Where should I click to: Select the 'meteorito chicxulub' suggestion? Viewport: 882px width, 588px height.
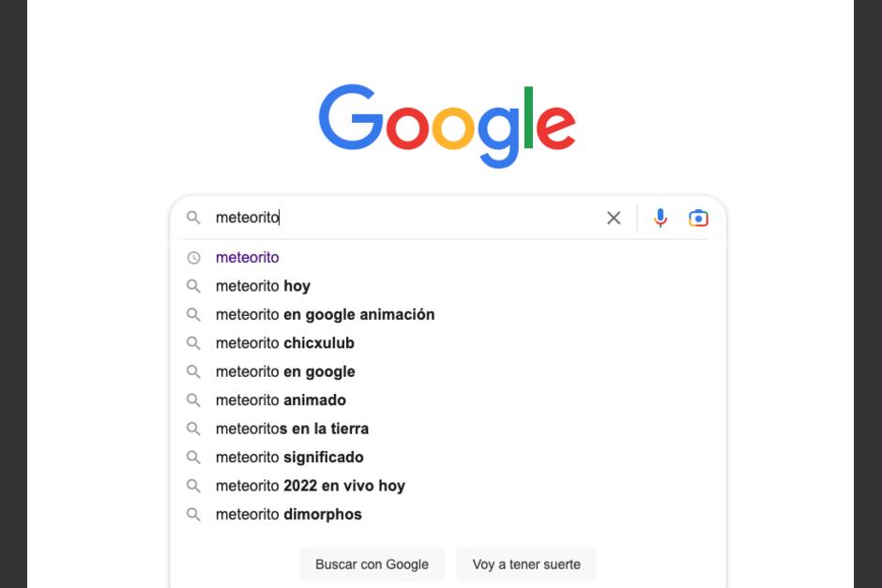coord(284,342)
